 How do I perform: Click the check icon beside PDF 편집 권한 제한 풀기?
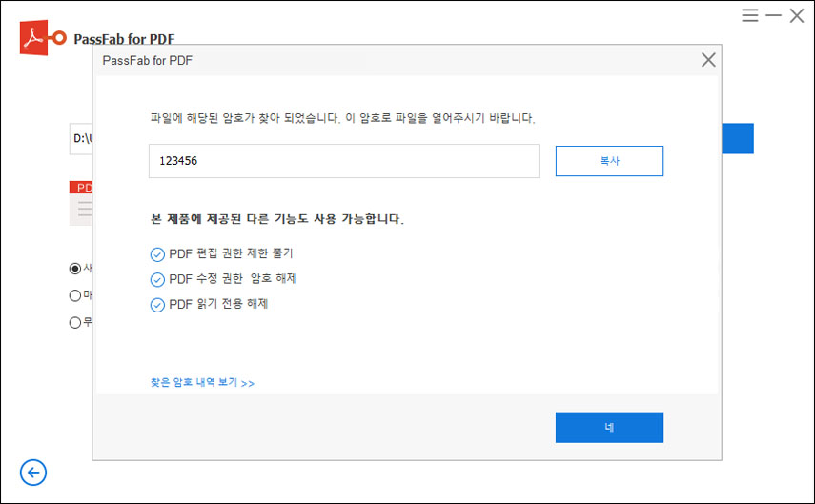click(157, 254)
